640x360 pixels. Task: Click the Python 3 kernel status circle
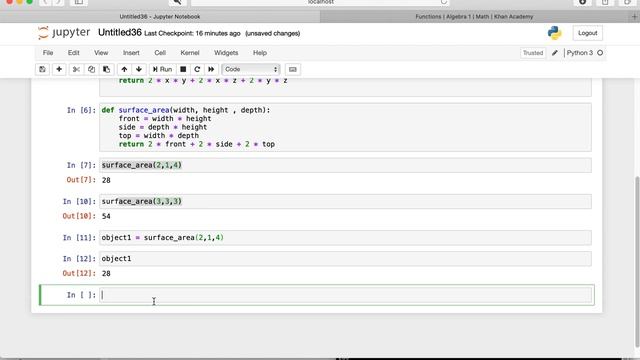pos(600,53)
